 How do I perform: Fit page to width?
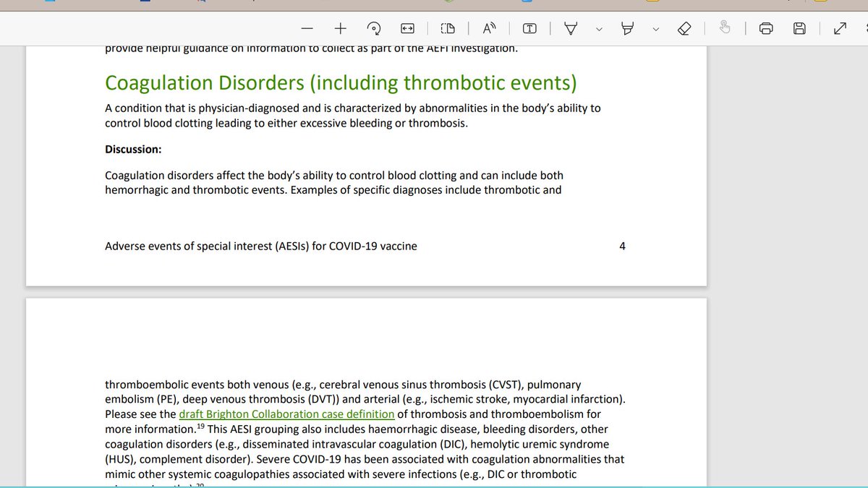tap(407, 29)
